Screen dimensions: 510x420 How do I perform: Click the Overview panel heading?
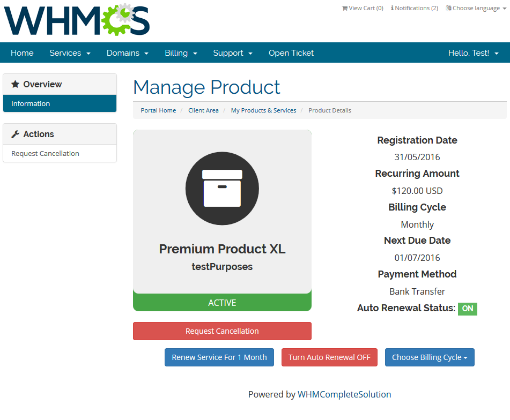pyautogui.click(x=60, y=85)
